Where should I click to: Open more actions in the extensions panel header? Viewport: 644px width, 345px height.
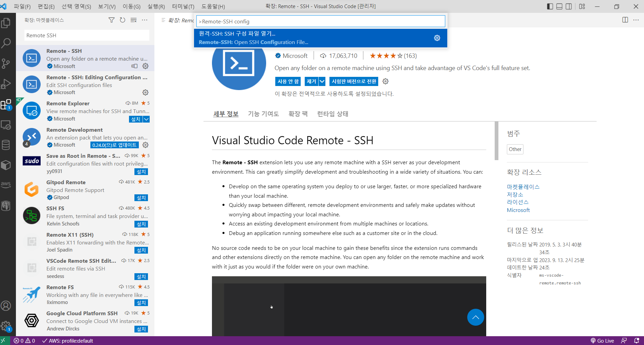coord(145,20)
